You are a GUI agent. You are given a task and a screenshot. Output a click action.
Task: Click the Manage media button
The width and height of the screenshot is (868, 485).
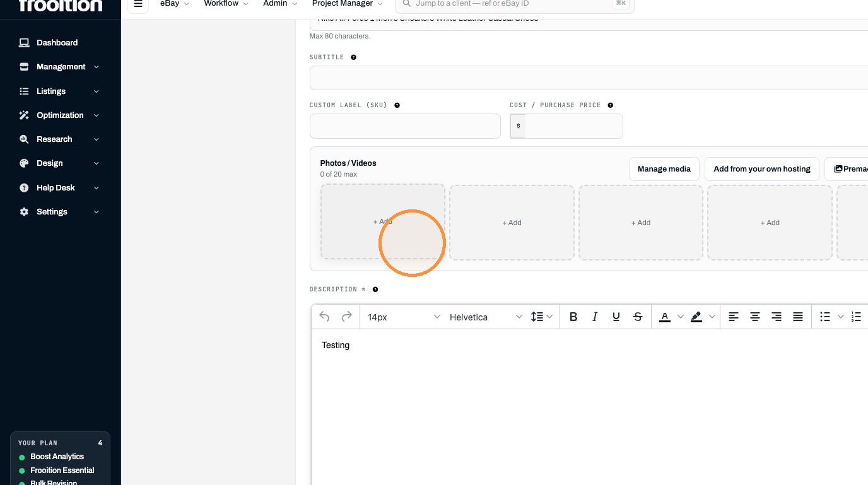[x=664, y=168]
